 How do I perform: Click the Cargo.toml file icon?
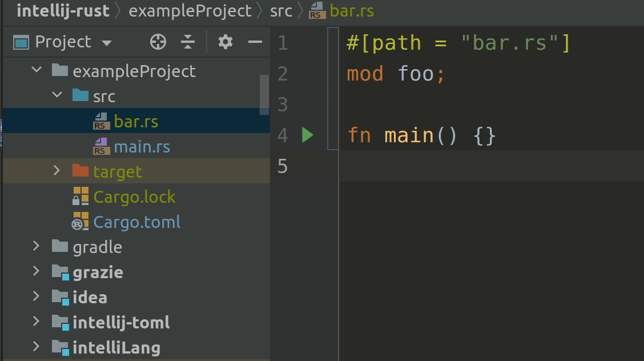coord(80,222)
